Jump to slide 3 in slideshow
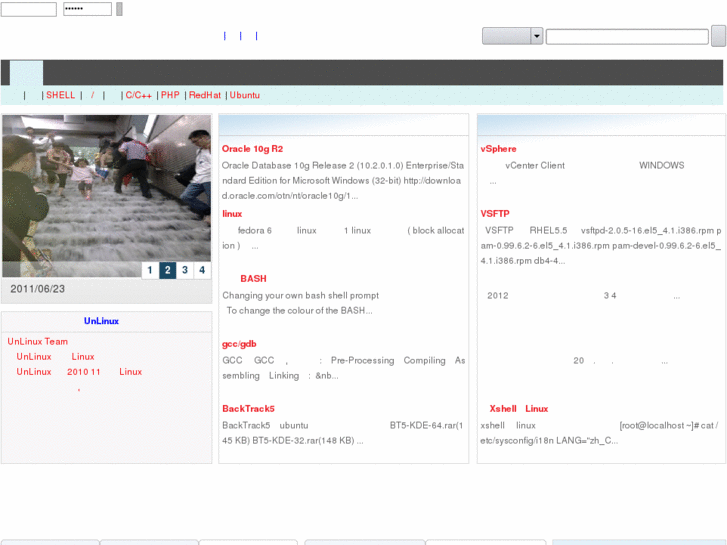Image resolution: width=727 pixels, height=545 pixels. [185, 270]
